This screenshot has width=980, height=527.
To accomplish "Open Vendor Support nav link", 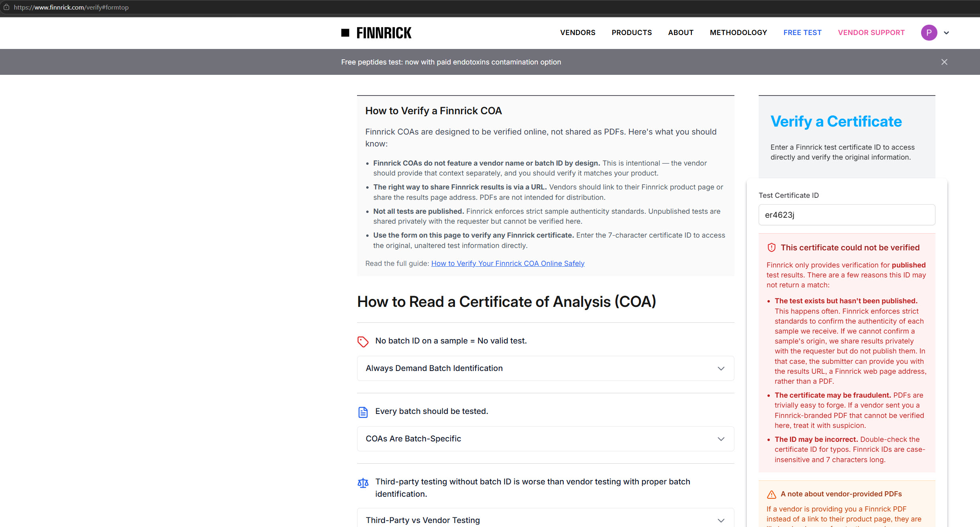I will [871, 33].
